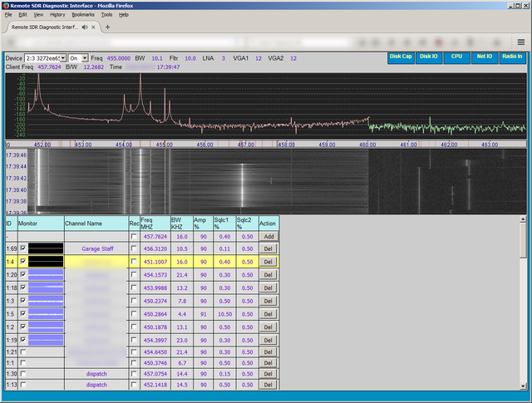Click the VGA1 value 12
The height and width of the screenshot is (403, 532).
coord(259,58)
